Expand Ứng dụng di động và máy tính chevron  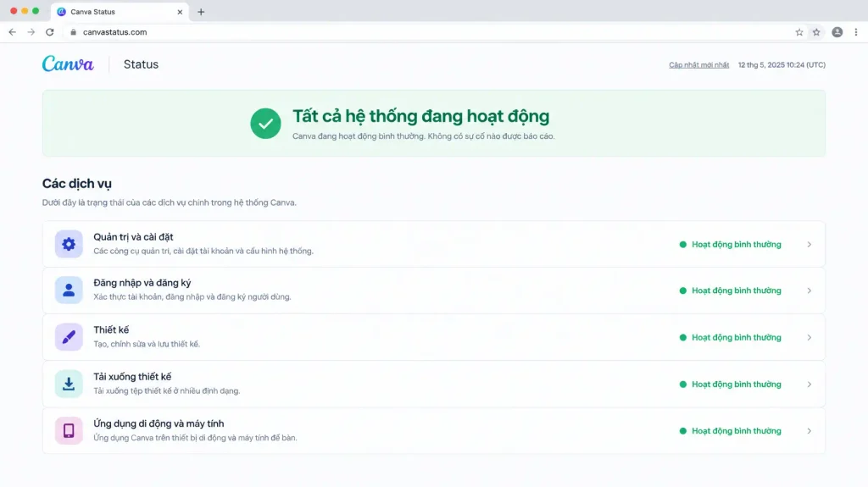tap(810, 430)
